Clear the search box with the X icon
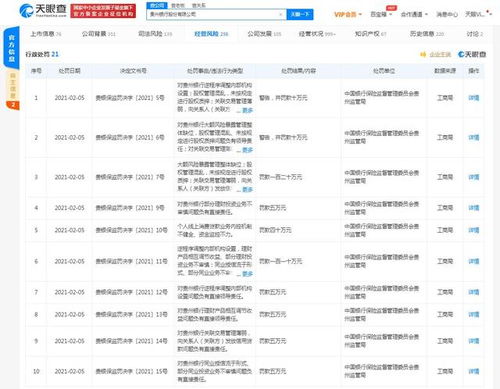Screen dimensions: 500x389 281,14
